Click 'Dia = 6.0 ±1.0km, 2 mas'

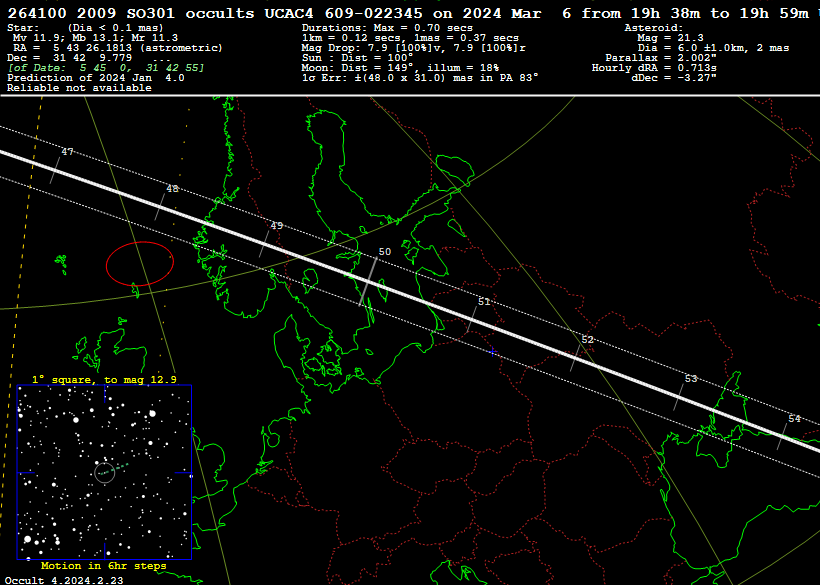point(713,48)
